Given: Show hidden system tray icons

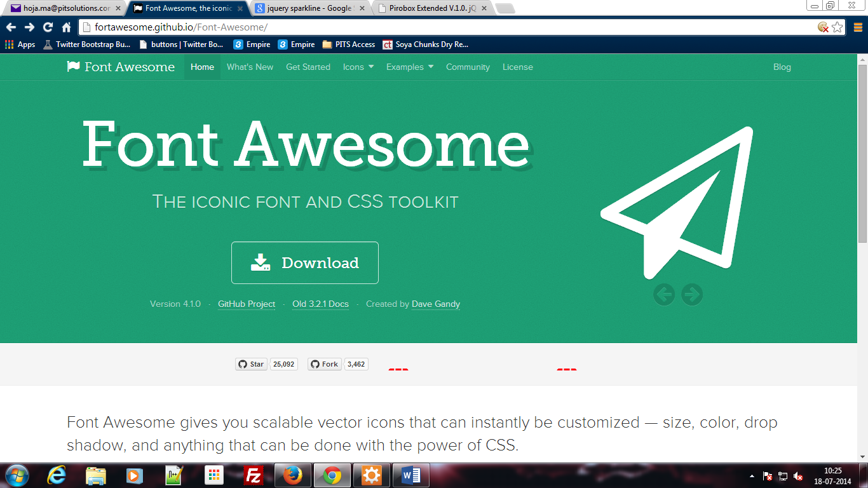Looking at the screenshot, I should (x=752, y=476).
